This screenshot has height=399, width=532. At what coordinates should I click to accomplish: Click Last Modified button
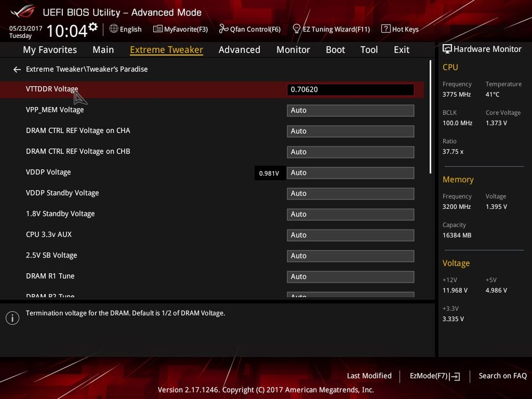(369, 376)
